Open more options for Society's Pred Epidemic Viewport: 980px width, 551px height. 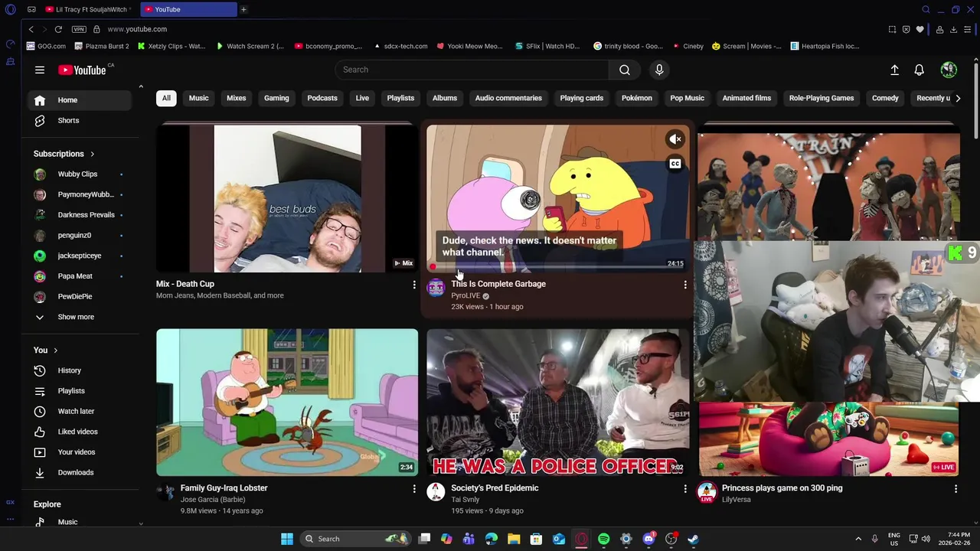(685, 488)
